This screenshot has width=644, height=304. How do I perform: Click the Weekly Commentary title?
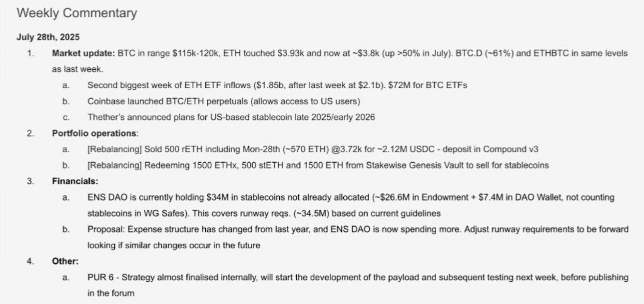click(77, 13)
